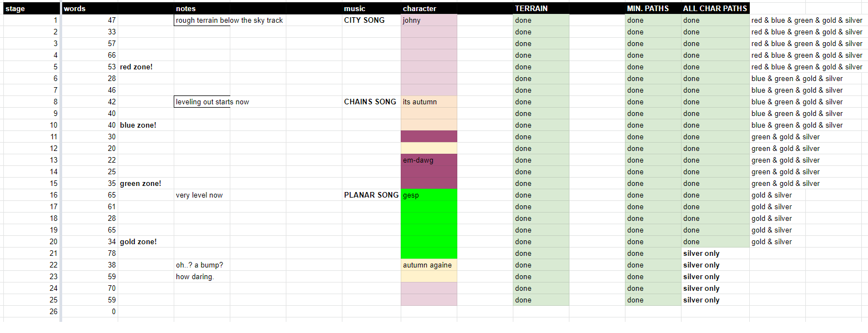This screenshot has height=333, width=868.
Task: Select the "johny" character cell
Action: (428, 21)
